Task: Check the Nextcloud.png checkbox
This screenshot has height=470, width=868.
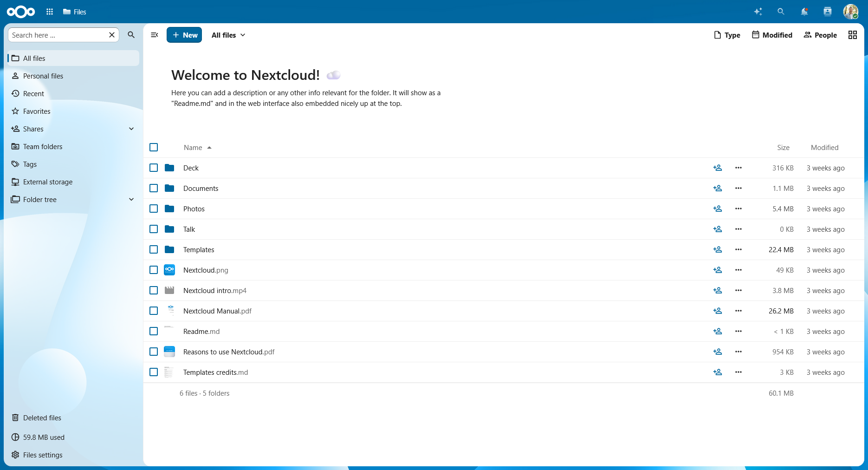Action: (154, 270)
